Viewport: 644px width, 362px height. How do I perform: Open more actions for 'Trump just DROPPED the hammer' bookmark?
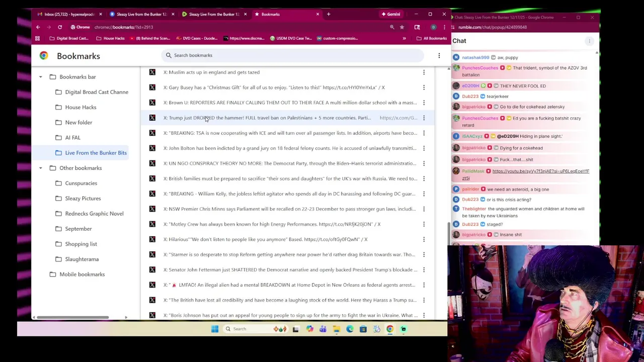coord(424,118)
